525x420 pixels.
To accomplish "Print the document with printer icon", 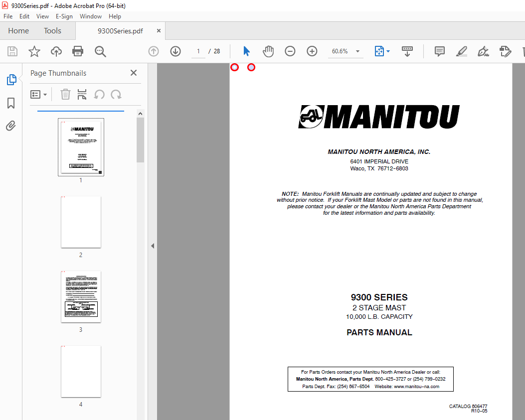I will coord(78,51).
